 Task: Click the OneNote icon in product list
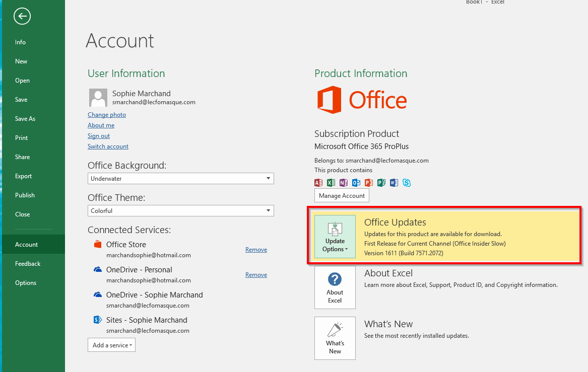tap(344, 183)
